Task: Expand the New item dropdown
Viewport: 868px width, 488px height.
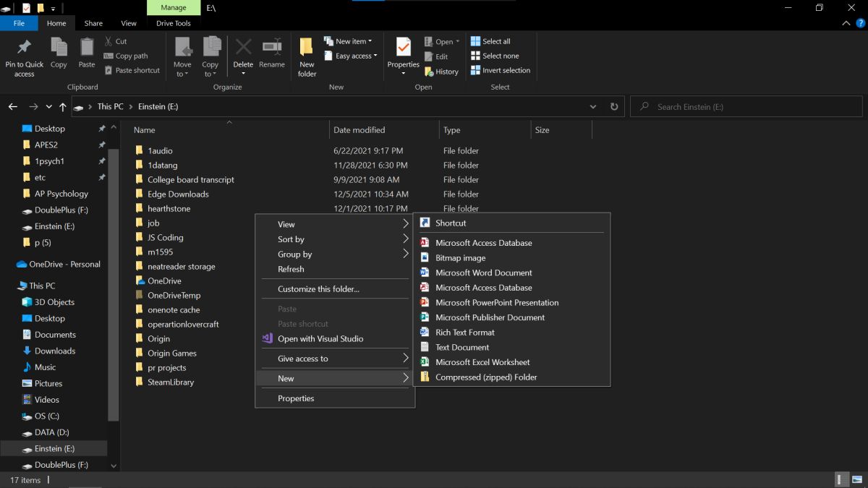Action: click(350, 41)
